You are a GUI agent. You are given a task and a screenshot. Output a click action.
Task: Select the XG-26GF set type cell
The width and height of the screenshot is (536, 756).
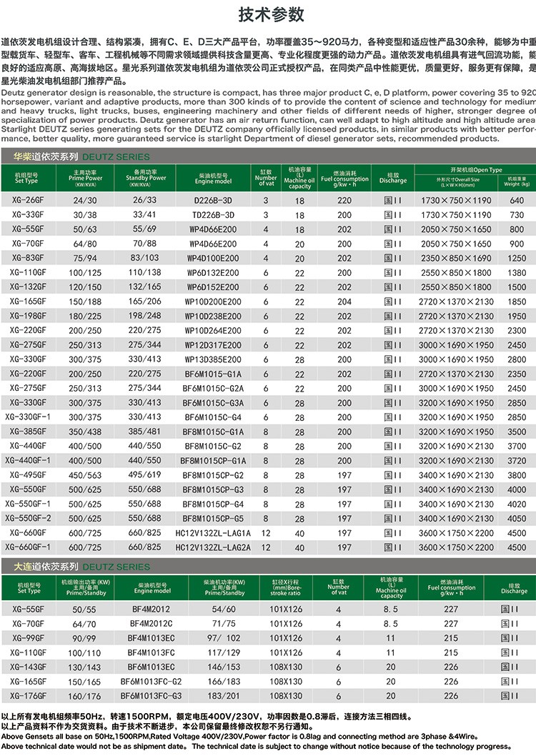pos(31,201)
